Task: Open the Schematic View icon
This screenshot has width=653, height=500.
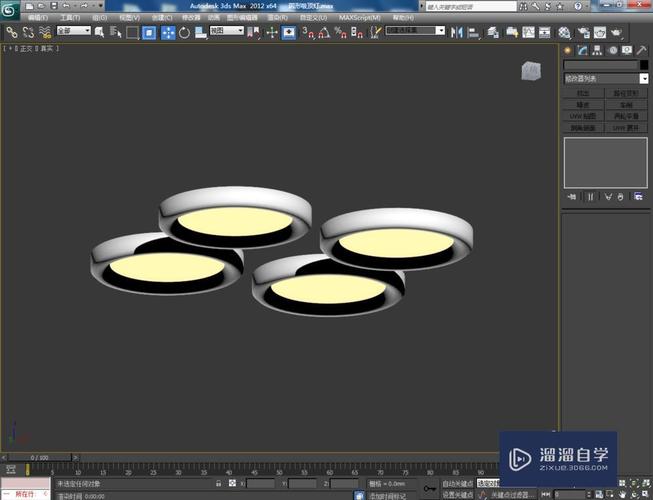Action: (544, 32)
